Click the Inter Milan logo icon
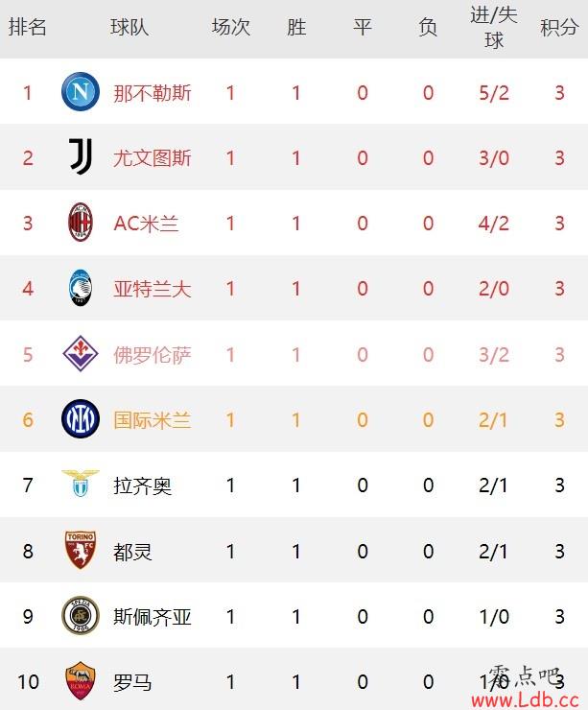The width and height of the screenshot is (588, 710). 81,418
